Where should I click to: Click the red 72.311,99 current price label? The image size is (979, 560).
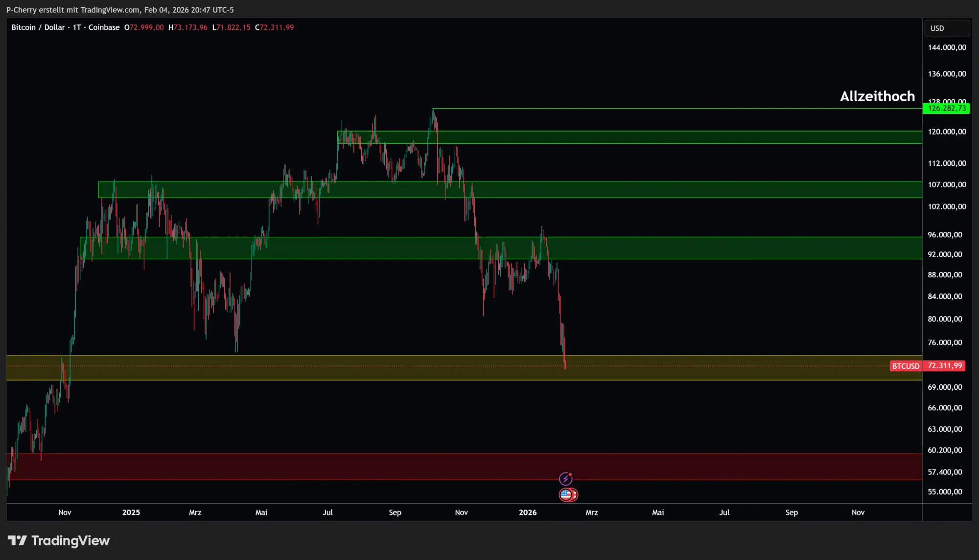point(945,366)
